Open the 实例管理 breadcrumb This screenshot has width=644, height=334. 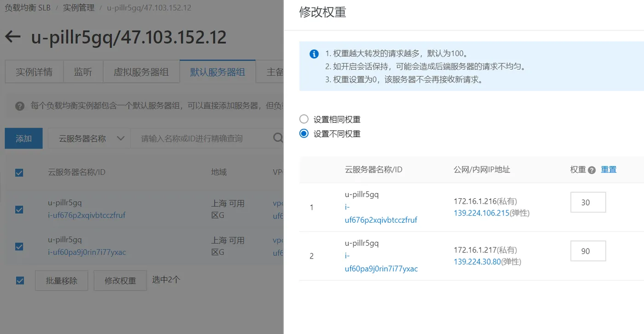(79, 8)
